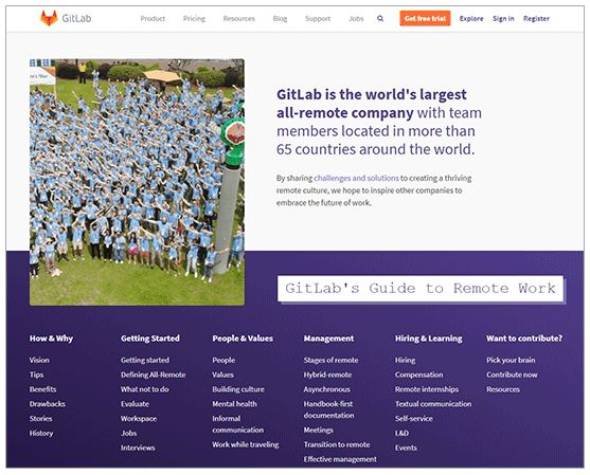Open Defining All-Remote
The image size is (590, 475).
153,375
